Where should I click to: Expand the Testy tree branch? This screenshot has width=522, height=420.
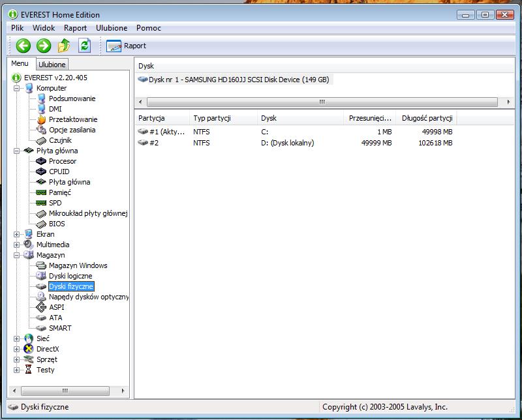(x=17, y=370)
